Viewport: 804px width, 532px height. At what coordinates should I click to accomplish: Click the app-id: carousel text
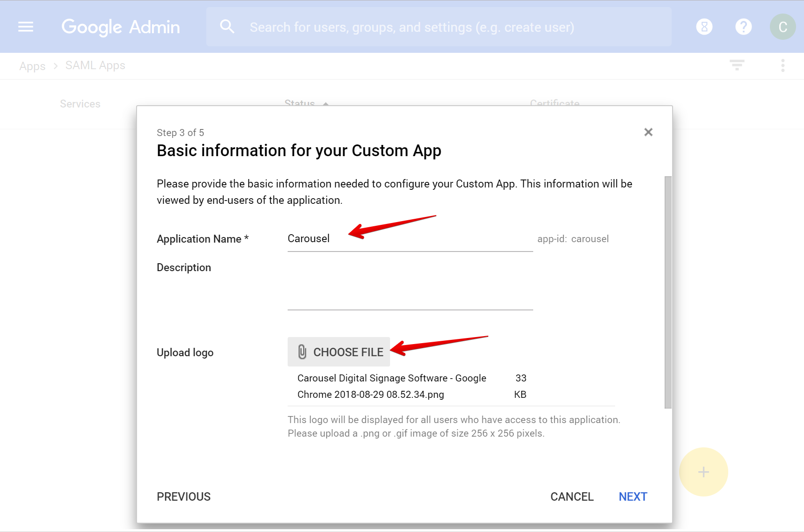573,239
